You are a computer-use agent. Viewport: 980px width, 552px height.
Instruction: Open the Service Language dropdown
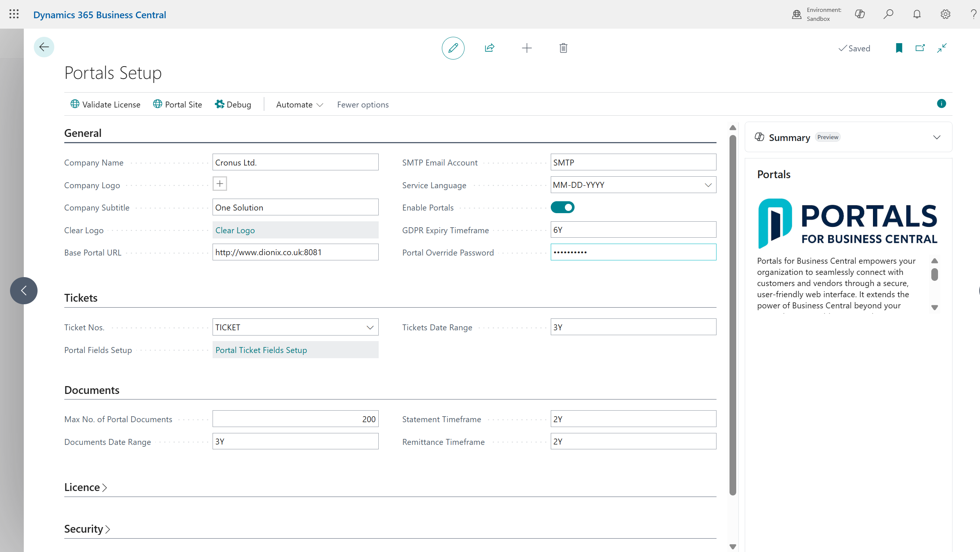point(708,185)
